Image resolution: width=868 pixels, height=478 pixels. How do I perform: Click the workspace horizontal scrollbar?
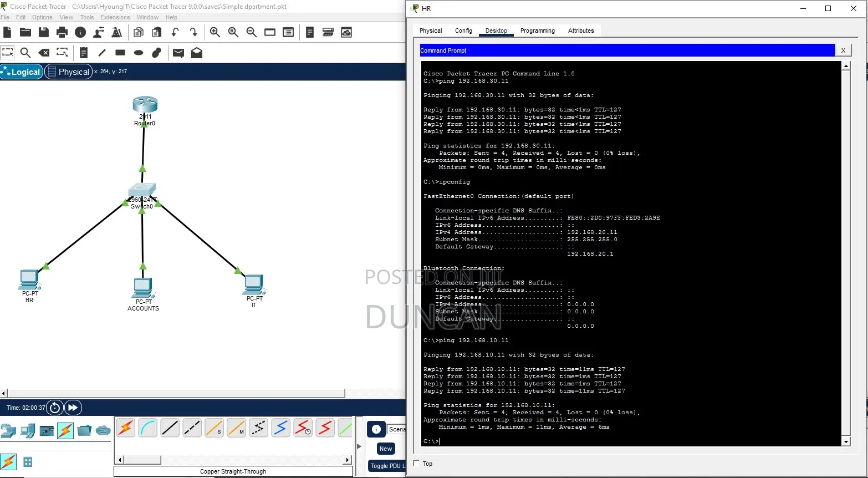point(176,393)
